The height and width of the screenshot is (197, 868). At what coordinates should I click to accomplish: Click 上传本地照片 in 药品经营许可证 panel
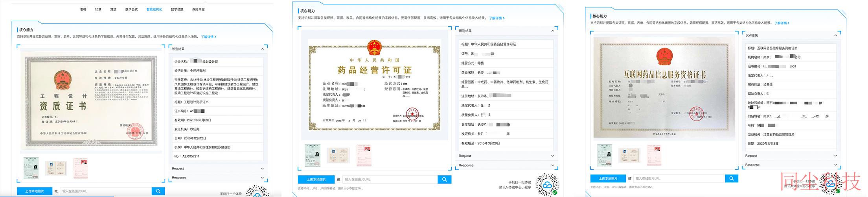[316, 179]
